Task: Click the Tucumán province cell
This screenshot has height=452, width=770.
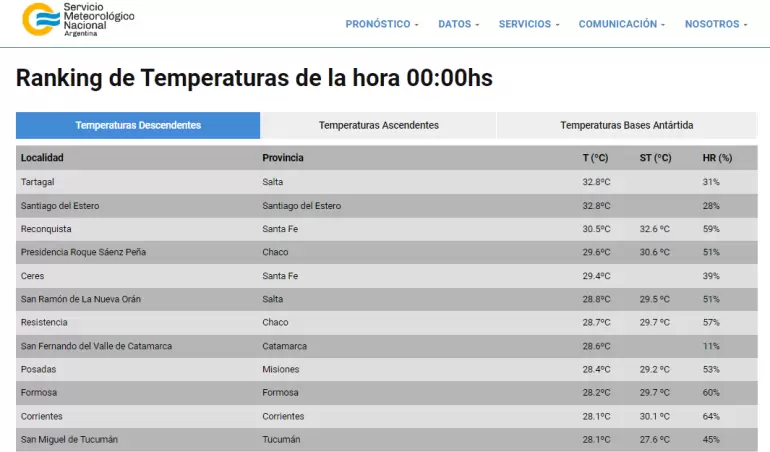Action: point(281,439)
